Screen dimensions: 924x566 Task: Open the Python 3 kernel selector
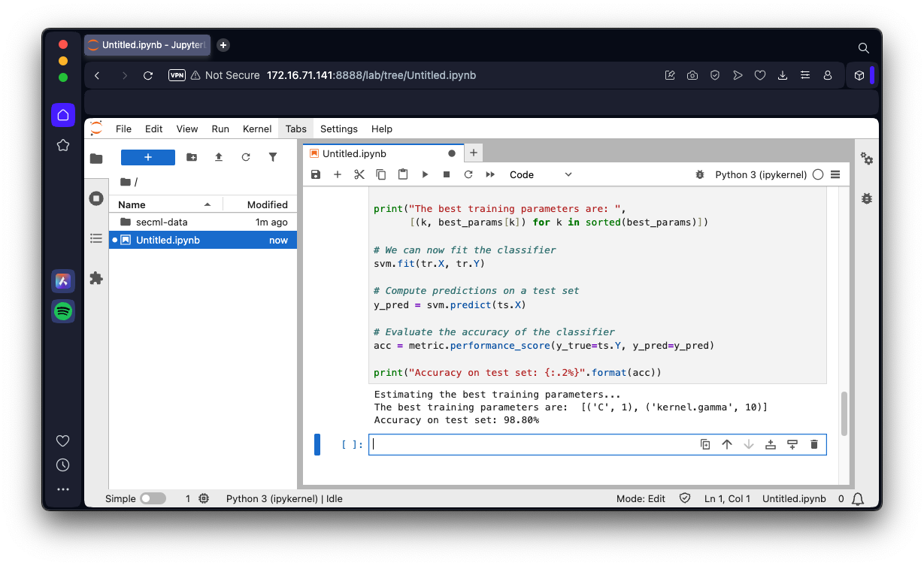coord(761,174)
